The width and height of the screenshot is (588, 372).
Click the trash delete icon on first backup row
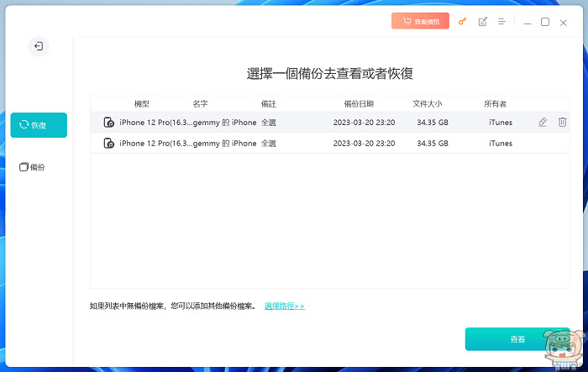tap(562, 122)
